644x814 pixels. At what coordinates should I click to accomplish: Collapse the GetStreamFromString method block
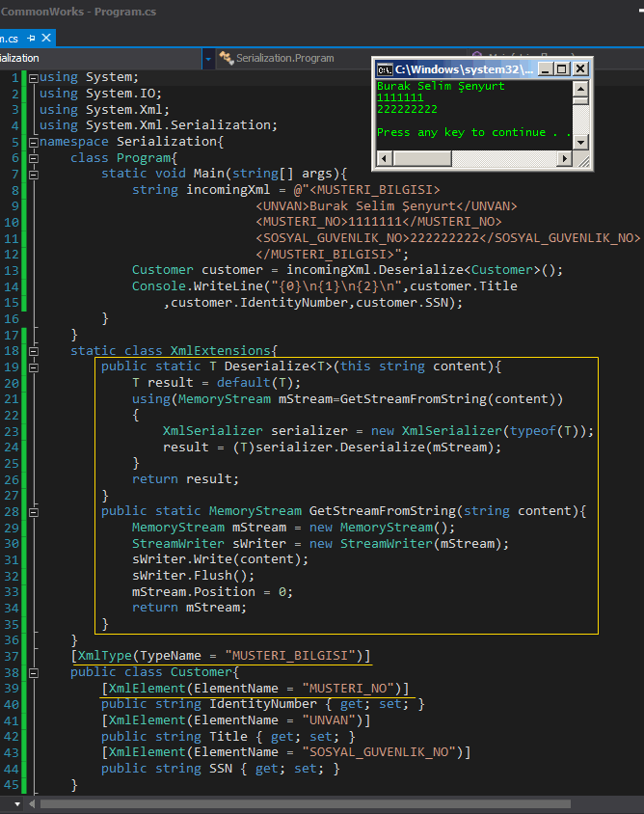coord(34,512)
